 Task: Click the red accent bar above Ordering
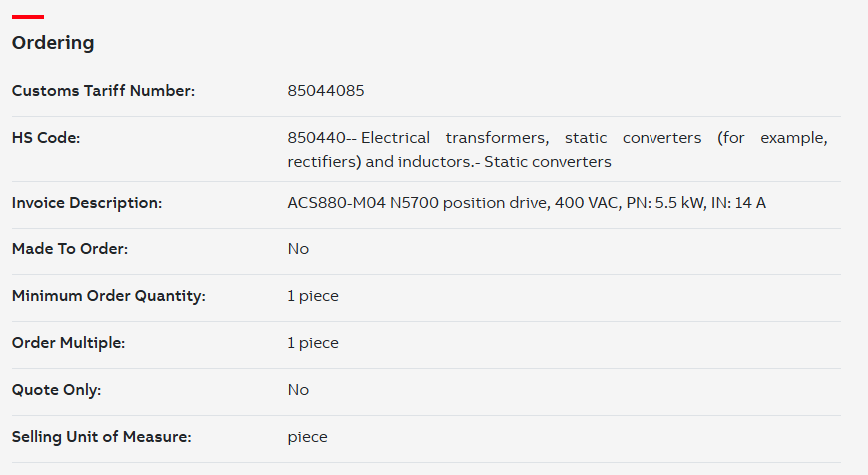28,17
